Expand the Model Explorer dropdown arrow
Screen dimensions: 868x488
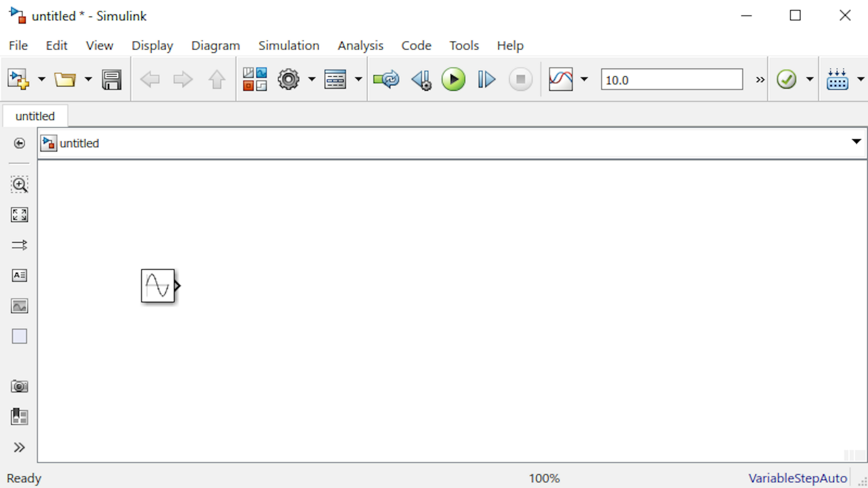[358, 80]
